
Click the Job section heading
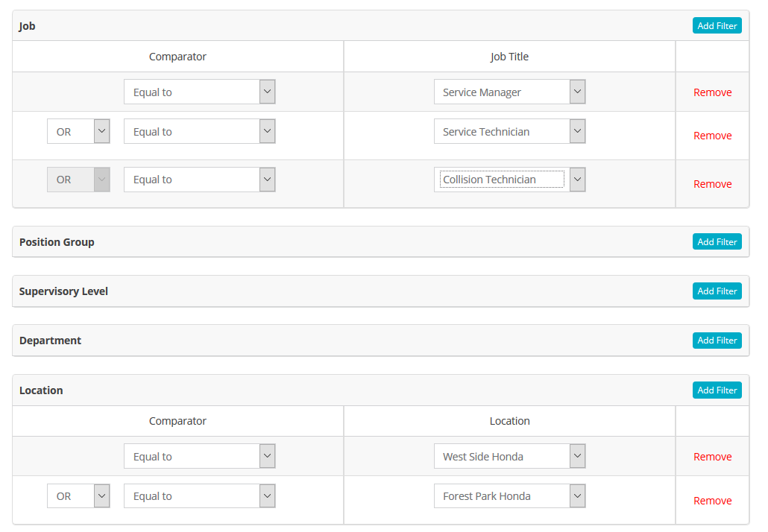27,26
